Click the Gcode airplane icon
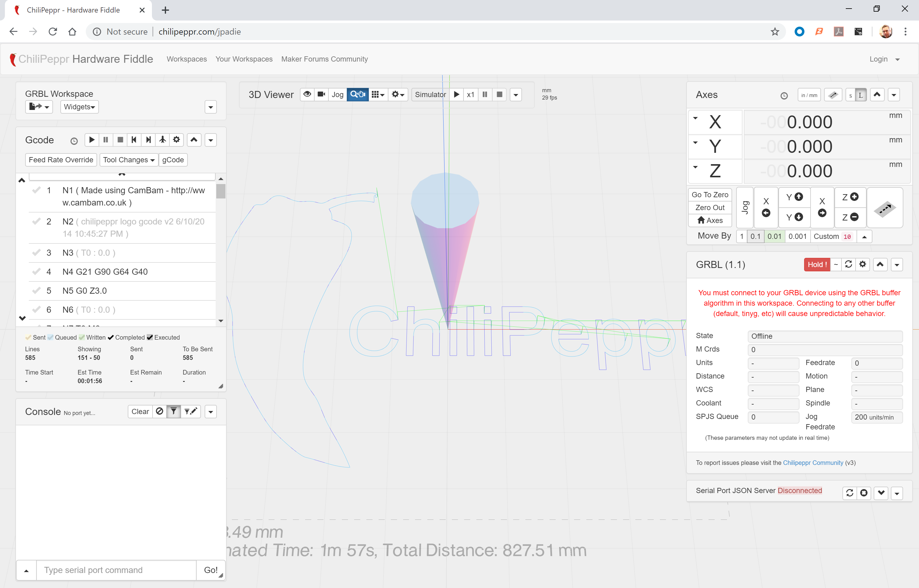919x588 pixels. tap(163, 140)
